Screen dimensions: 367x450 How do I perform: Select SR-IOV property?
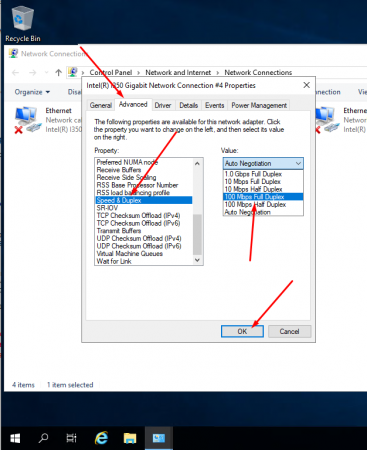[x=144, y=208]
